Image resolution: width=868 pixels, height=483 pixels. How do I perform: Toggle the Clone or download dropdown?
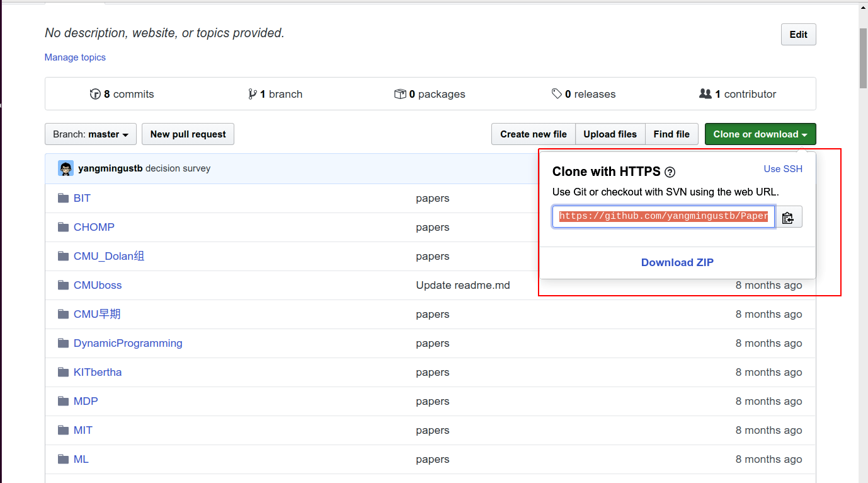760,134
